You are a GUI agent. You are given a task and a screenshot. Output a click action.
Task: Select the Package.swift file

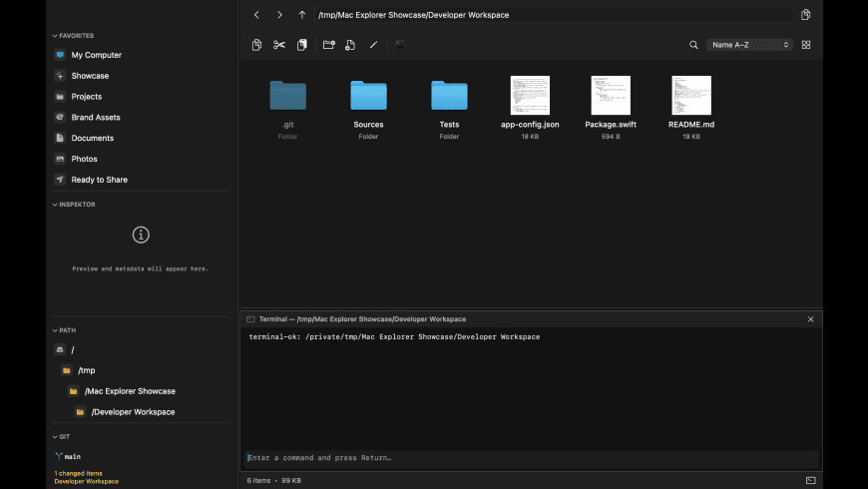[611, 108]
